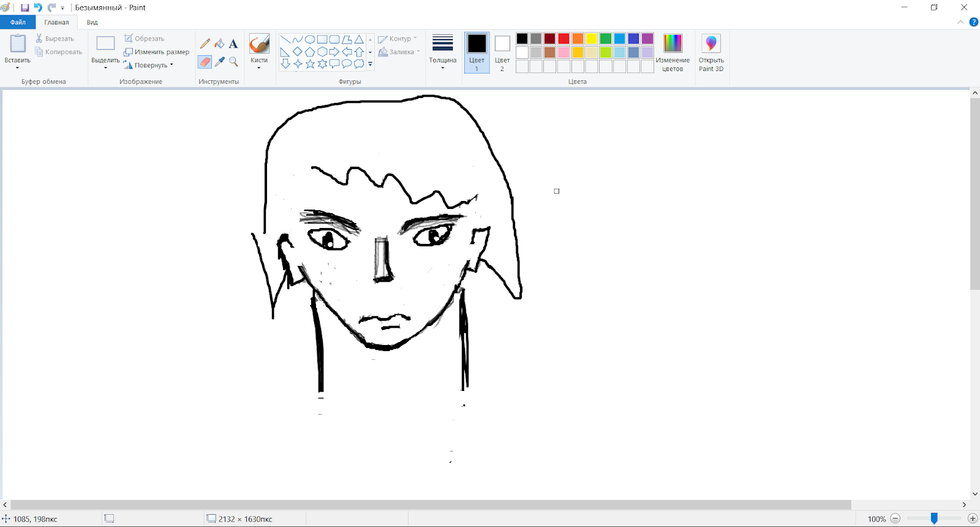Select the Eraser tool
980x527 pixels.
point(205,62)
